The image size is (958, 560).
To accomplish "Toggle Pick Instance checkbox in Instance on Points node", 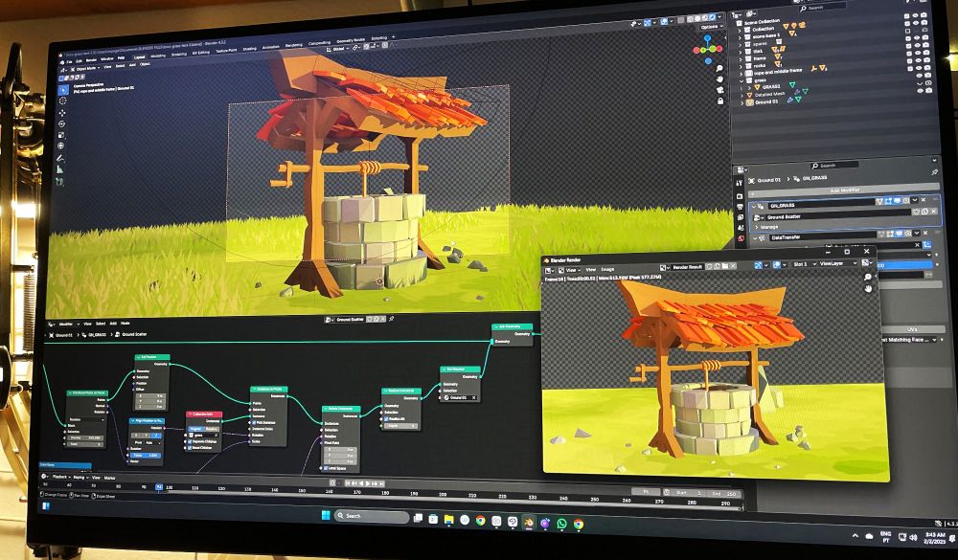I will (254, 422).
